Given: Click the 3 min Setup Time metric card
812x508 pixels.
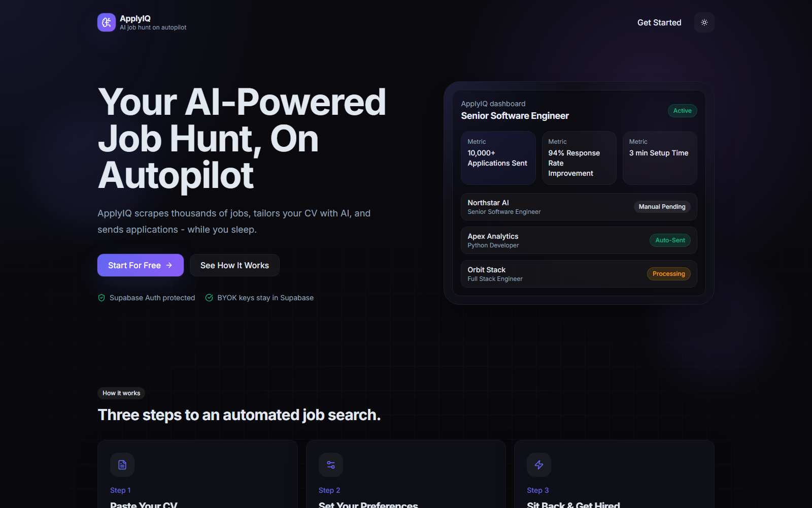Looking at the screenshot, I should (660, 158).
